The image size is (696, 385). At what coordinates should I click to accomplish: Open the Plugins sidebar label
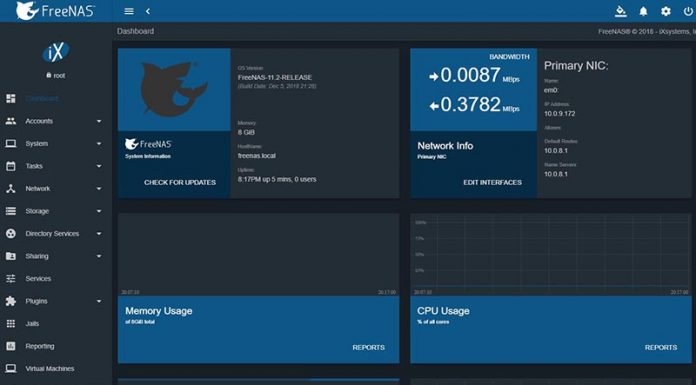[36, 301]
